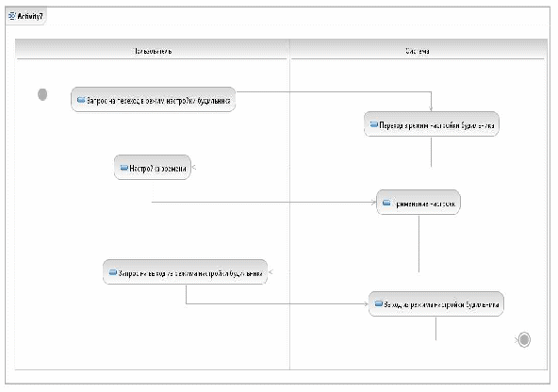Select the gray initial node circle
The height and width of the screenshot is (392, 558).
point(42,94)
